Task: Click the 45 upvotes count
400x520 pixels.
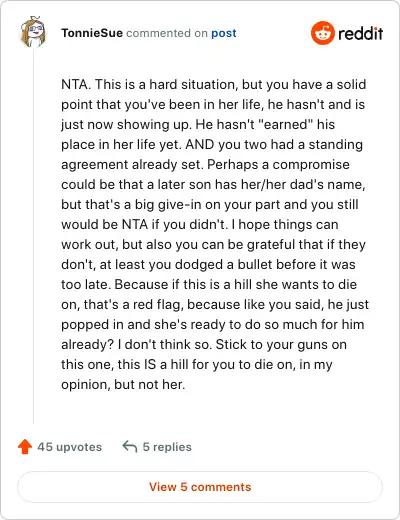Action: click(69, 447)
